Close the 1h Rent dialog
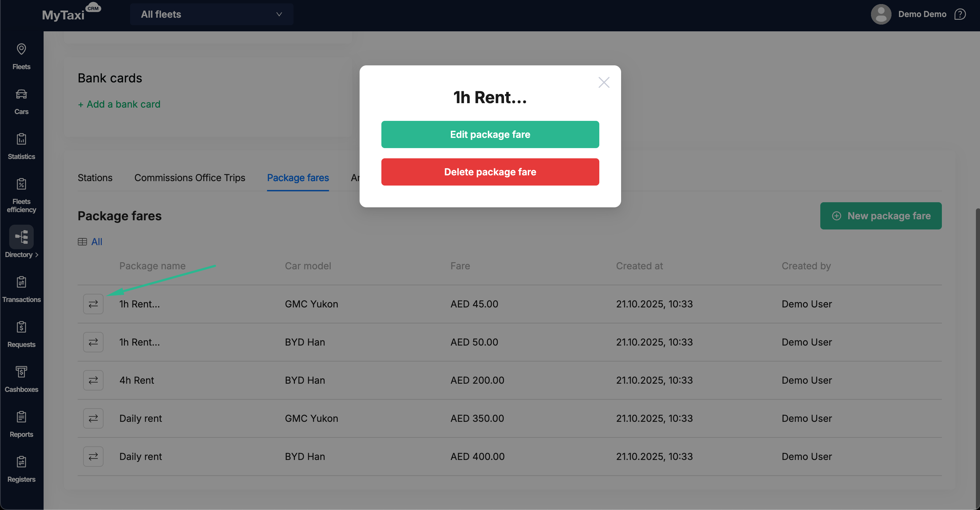 click(x=603, y=82)
